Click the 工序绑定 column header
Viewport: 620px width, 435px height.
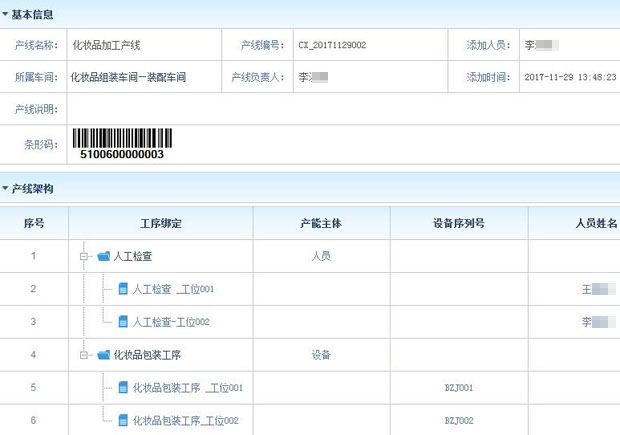(160, 223)
